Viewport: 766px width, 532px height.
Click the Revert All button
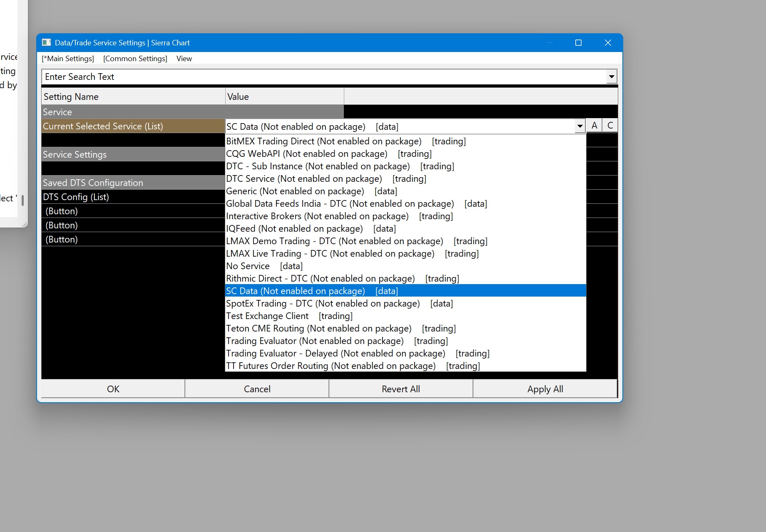[x=401, y=389]
